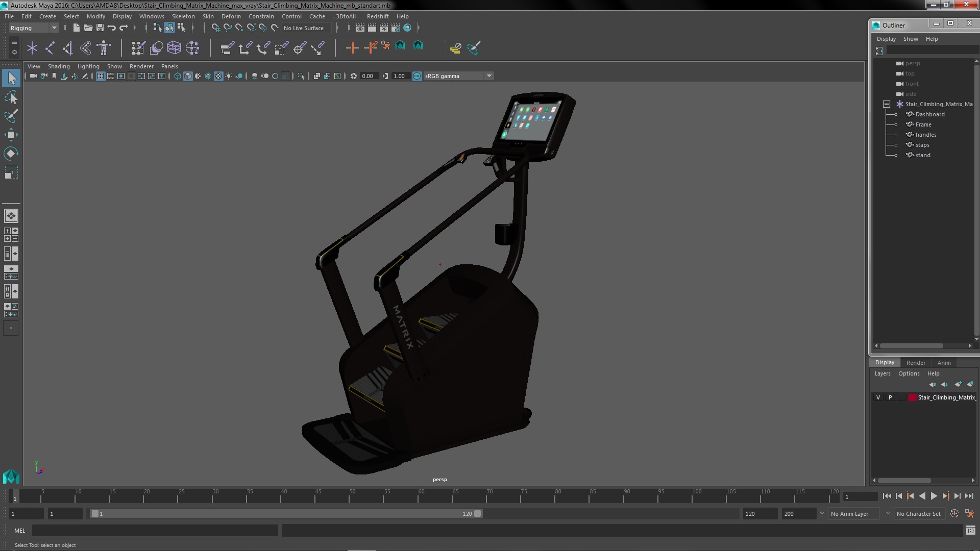The width and height of the screenshot is (980, 551).
Task: Pick the Rotate tool in the left toolbox
Action: (x=11, y=154)
